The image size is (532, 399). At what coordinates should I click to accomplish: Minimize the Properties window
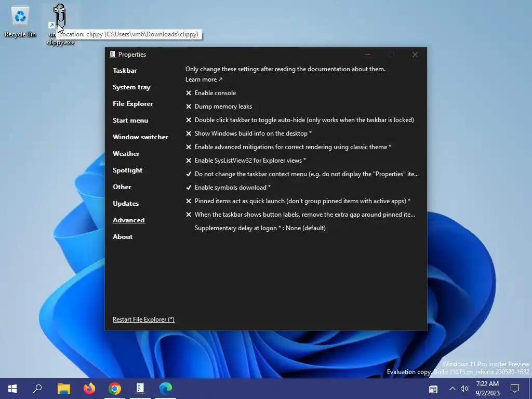tap(368, 55)
